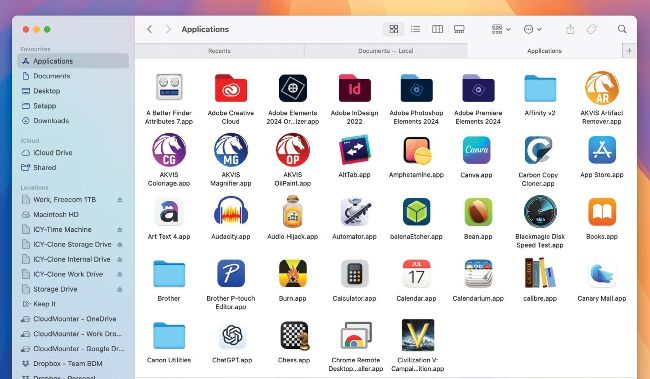Open Desktop in the sidebar
This screenshot has height=379, width=650.
[x=73, y=91]
